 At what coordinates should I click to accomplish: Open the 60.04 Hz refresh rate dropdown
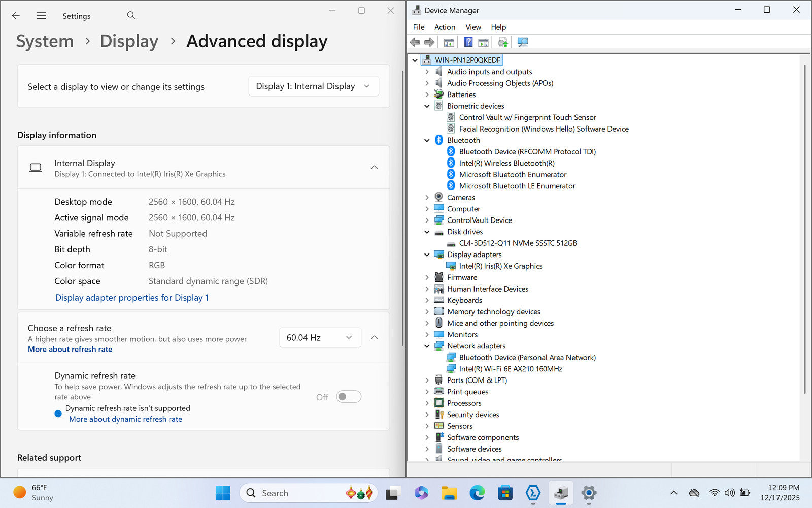[320, 338]
